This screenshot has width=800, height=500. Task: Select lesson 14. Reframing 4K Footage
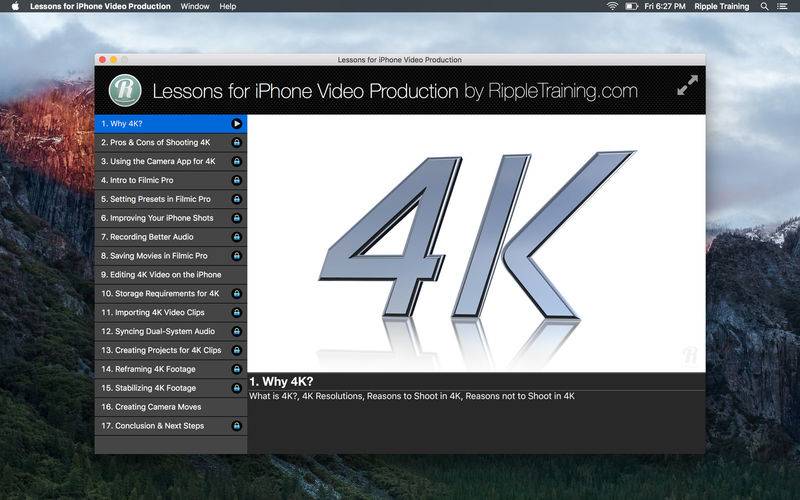coord(170,369)
